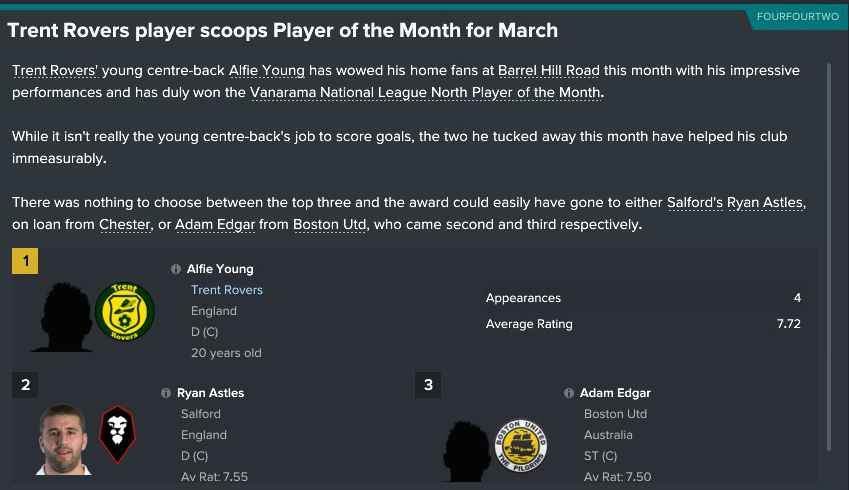Image resolution: width=849 pixels, height=490 pixels.
Task: Click the info icon beside Alfie Young
Action: 176,269
